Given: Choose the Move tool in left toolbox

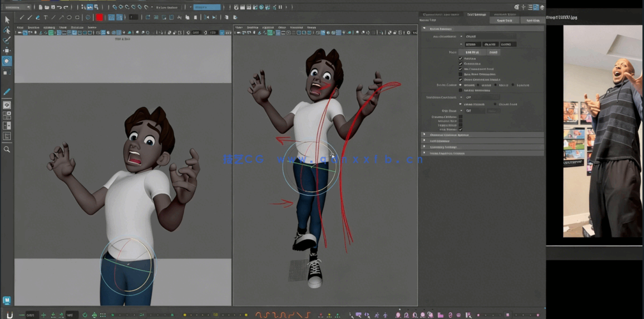Looking at the screenshot, I should point(7,50).
